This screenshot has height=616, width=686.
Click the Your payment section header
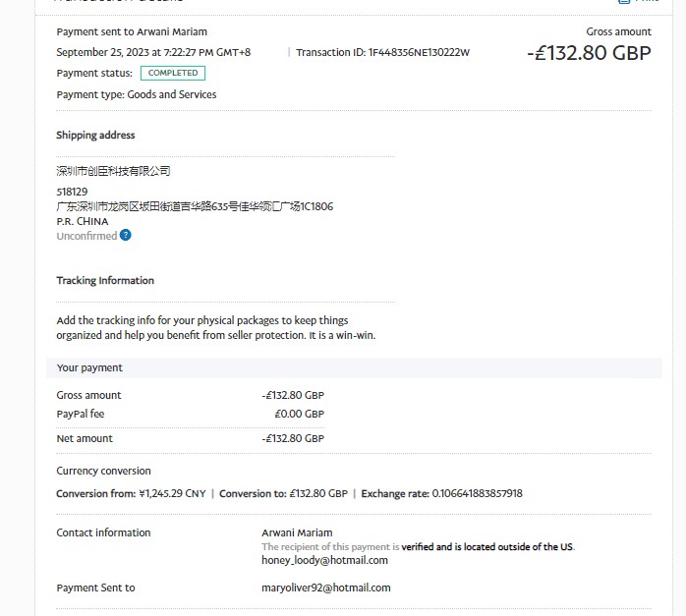tap(89, 367)
